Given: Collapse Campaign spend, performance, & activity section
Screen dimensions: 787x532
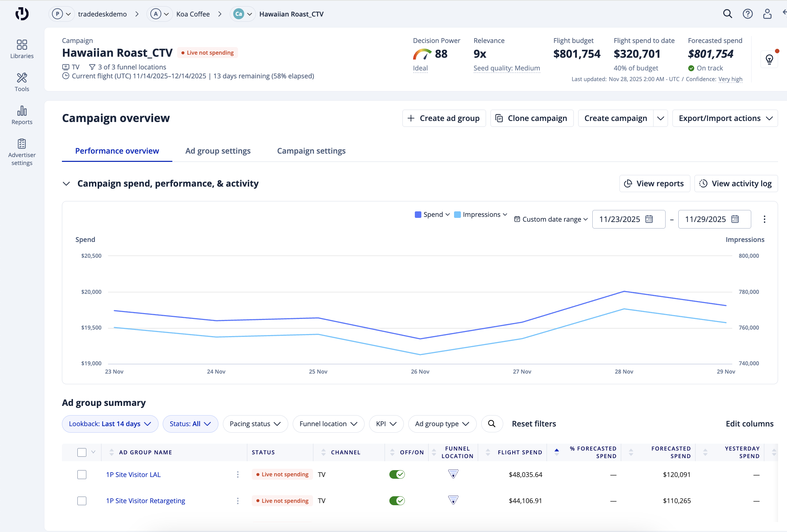Looking at the screenshot, I should click(x=66, y=184).
